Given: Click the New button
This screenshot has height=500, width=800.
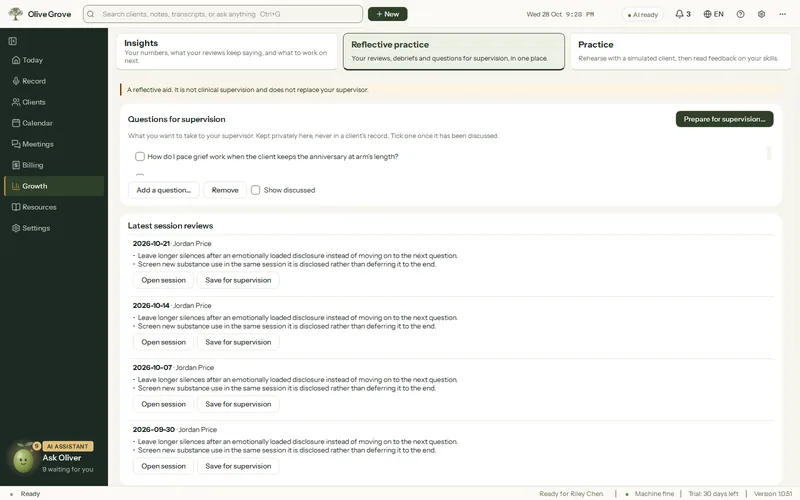Looking at the screenshot, I should tap(387, 14).
